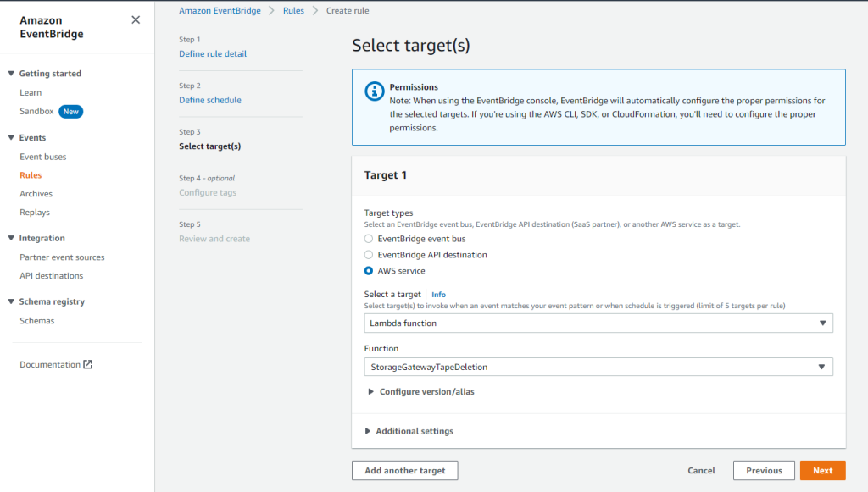Click the Permissions info circle icon
The image size is (868, 492).
tap(374, 91)
